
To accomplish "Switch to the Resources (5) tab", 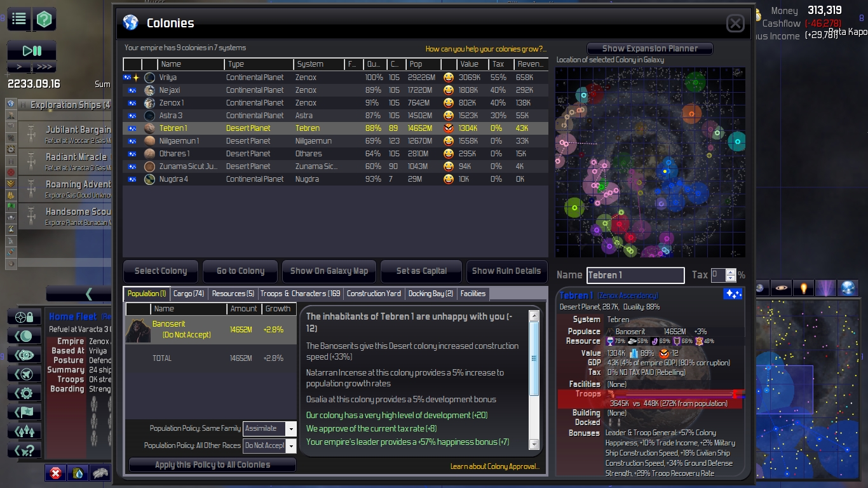I will coord(233,294).
